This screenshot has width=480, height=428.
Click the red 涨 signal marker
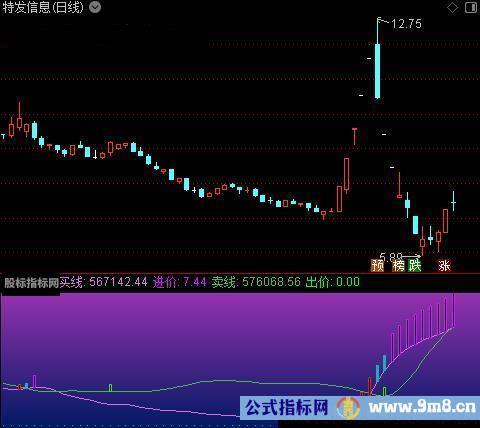pyautogui.click(x=444, y=265)
